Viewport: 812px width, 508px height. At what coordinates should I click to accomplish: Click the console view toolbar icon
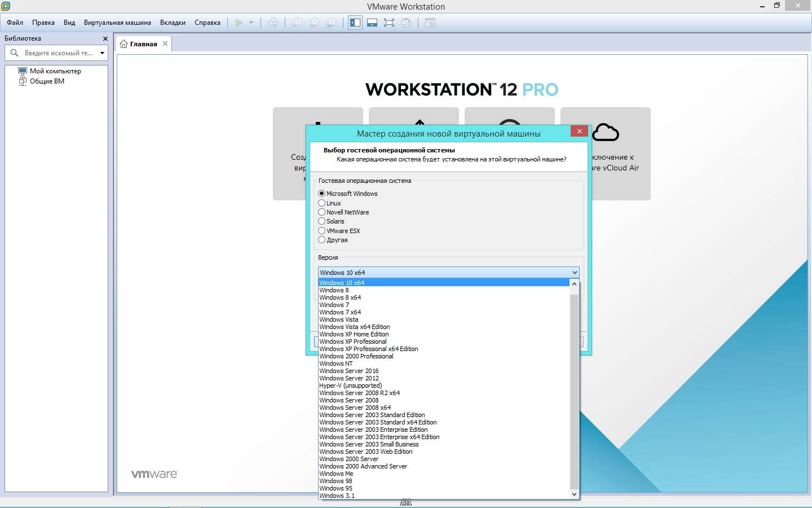[430, 23]
